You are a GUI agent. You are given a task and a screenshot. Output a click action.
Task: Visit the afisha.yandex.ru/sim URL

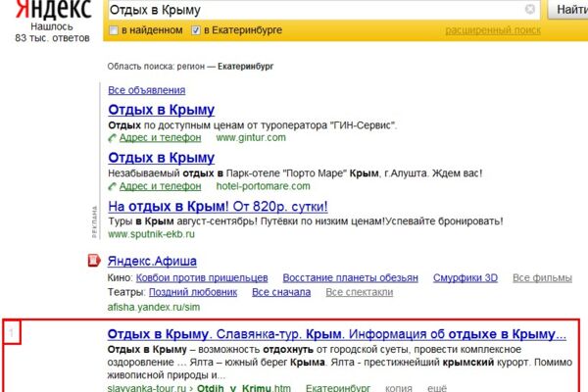[x=154, y=307]
